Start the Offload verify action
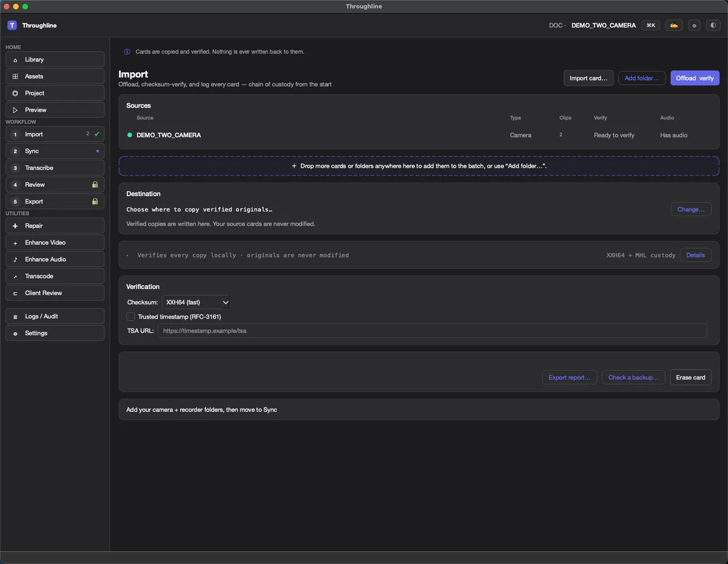This screenshot has height=564, width=728. (x=695, y=78)
